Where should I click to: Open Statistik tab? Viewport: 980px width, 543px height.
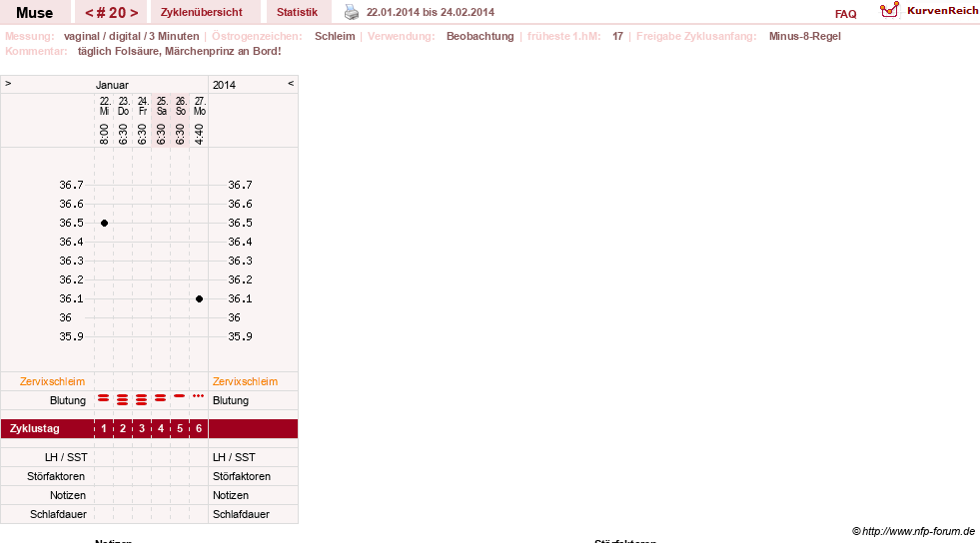(297, 12)
